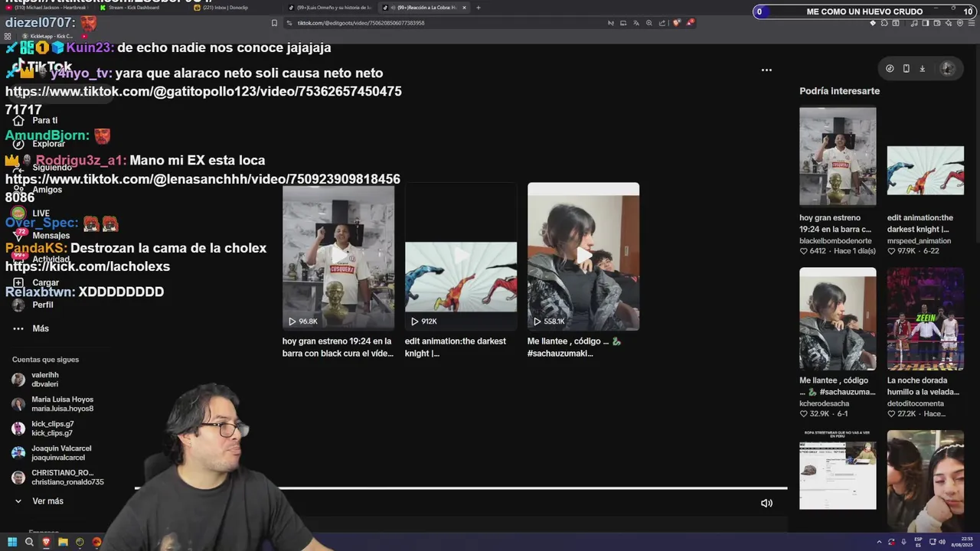Click the phone app icon in top pill
This screenshot has height=551, width=980.
coord(906,68)
